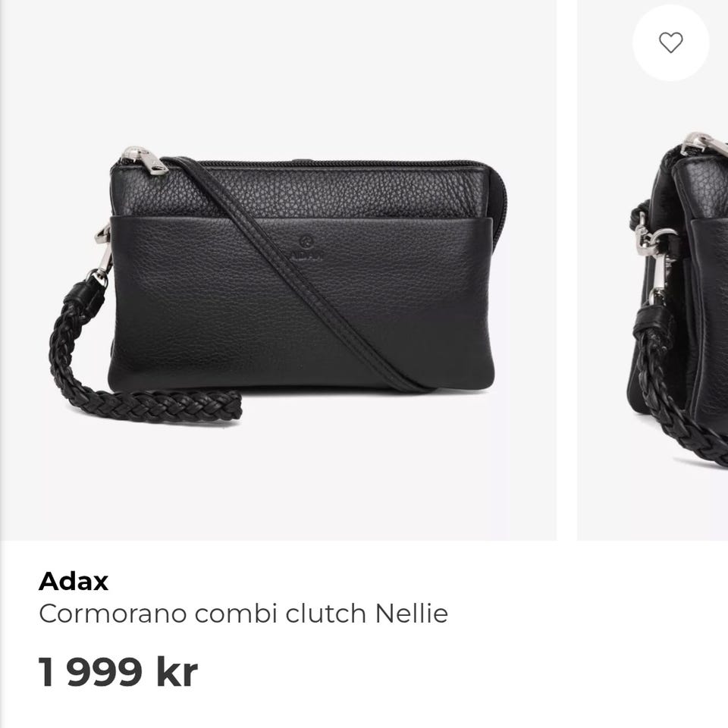The height and width of the screenshot is (728, 728).
Task: Click the crossbody strap across the bag front
Action: tap(297, 274)
